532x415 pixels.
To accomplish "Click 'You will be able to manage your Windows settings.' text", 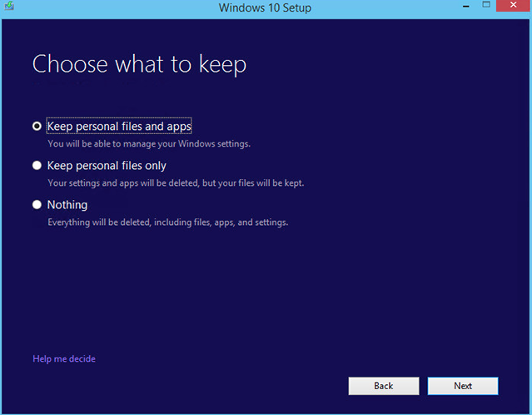I will coord(149,144).
